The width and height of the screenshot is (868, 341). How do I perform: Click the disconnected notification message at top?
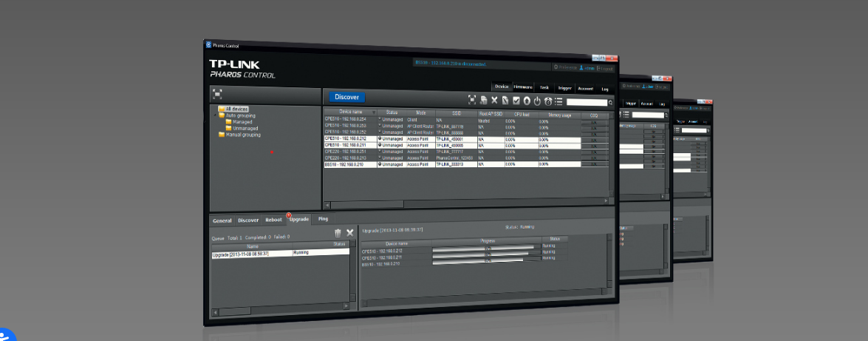(x=450, y=64)
